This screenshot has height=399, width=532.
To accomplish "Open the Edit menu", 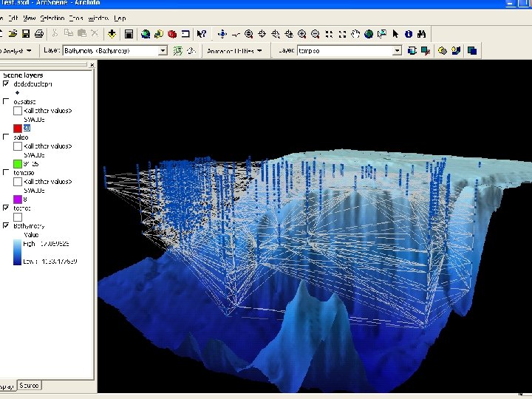I will click(13, 18).
